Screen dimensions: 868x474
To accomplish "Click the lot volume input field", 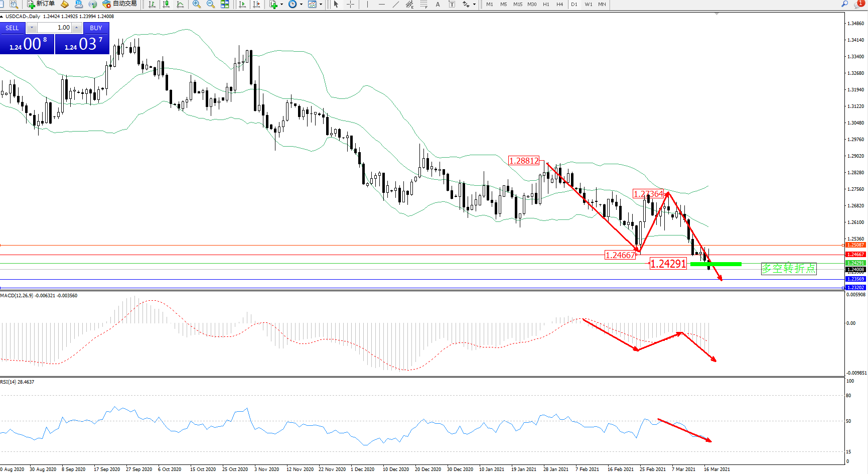I will pos(55,28).
